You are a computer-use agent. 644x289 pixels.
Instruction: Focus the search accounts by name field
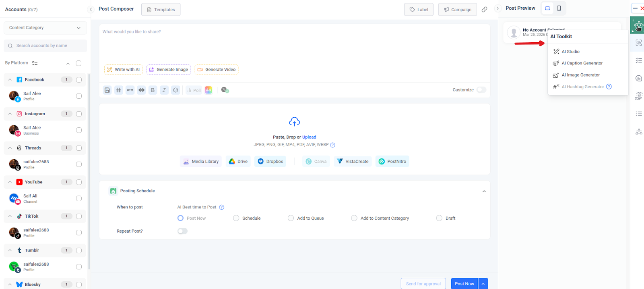[x=45, y=46]
